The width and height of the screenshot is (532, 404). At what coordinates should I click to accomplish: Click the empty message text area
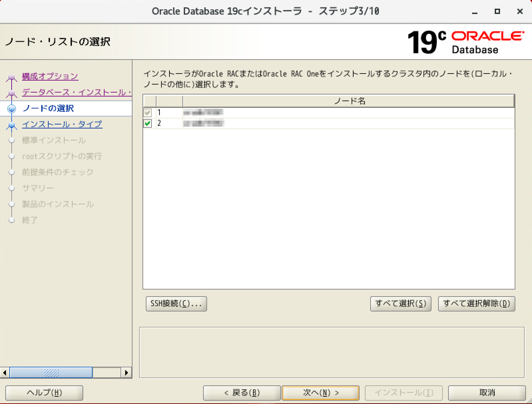coord(332,353)
